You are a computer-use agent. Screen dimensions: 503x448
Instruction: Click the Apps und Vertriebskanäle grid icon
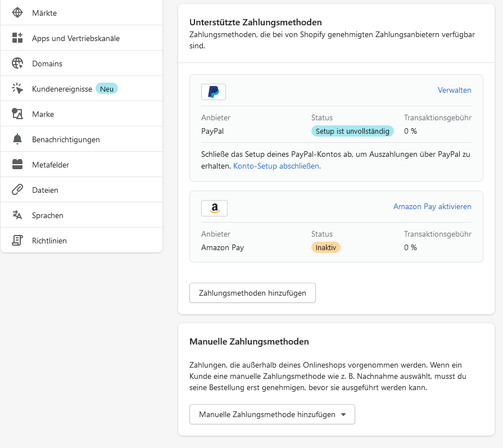(x=17, y=38)
